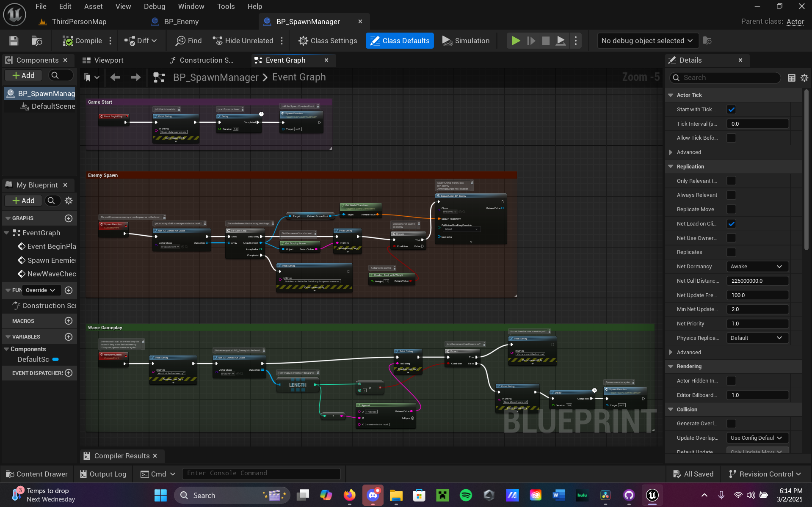Collapse the Actor Tick section
This screenshot has height=507, width=812.
tap(671, 95)
